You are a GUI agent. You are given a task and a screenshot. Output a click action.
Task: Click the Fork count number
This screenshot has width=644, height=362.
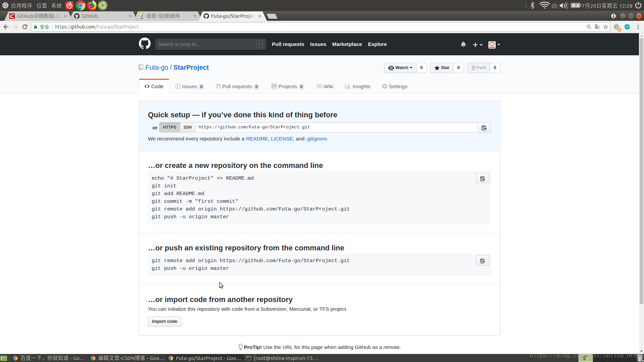click(x=495, y=68)
